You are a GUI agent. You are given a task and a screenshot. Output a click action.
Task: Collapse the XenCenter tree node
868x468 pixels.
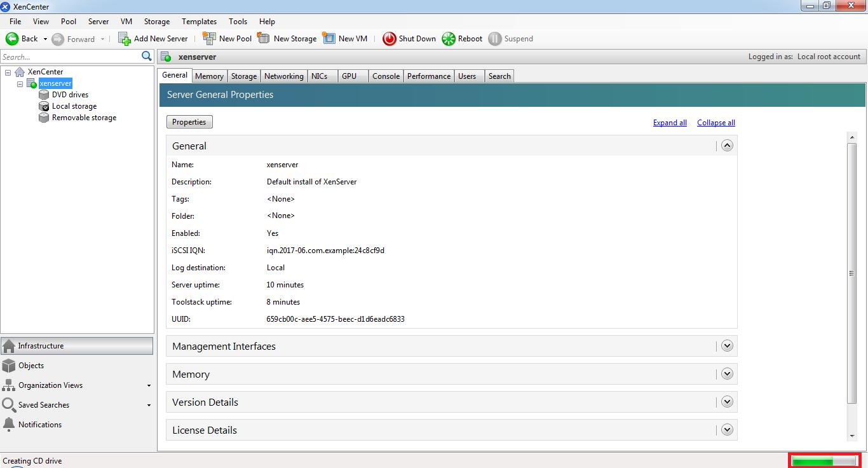pos(8,72)
